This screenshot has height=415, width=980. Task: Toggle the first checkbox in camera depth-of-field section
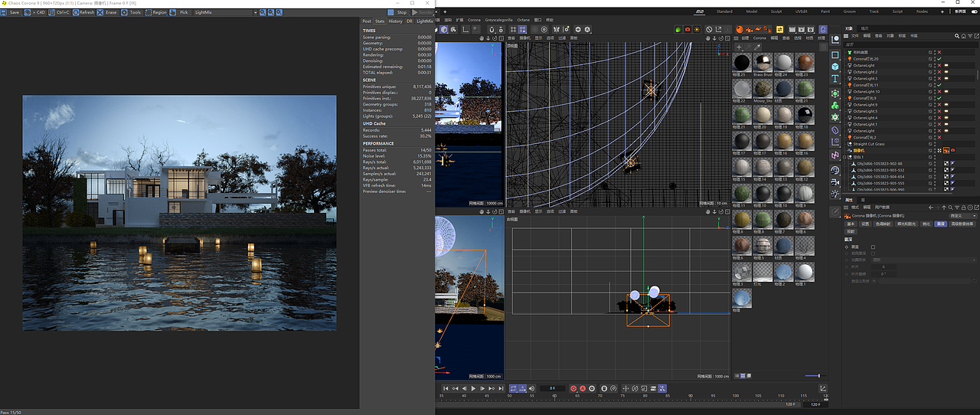pos(873,247)
